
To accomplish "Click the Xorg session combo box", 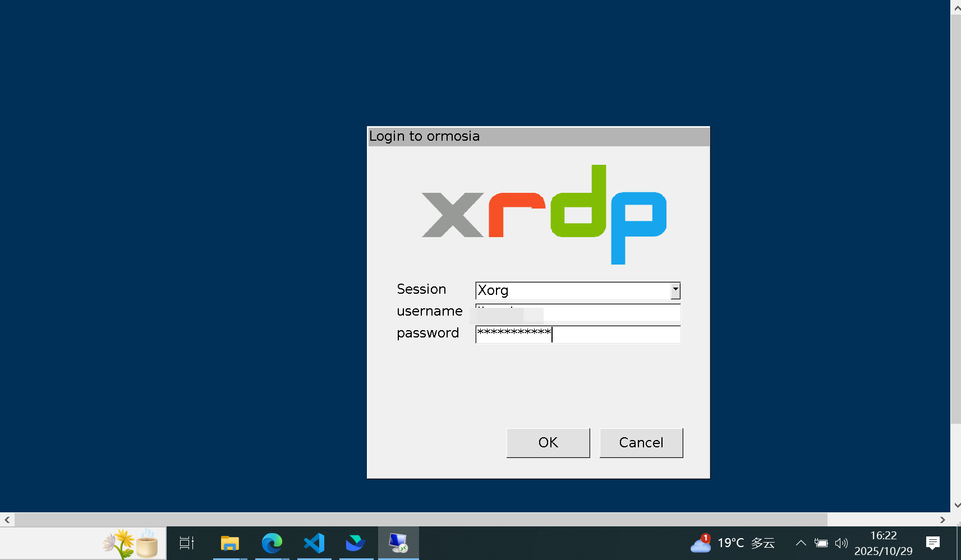I will (x=578, y=290).
